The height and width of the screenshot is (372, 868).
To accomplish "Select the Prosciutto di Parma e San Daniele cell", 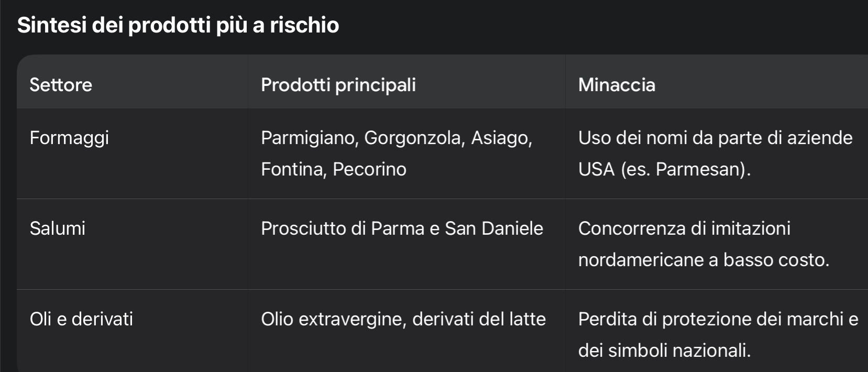I will (x=402, y=228).
